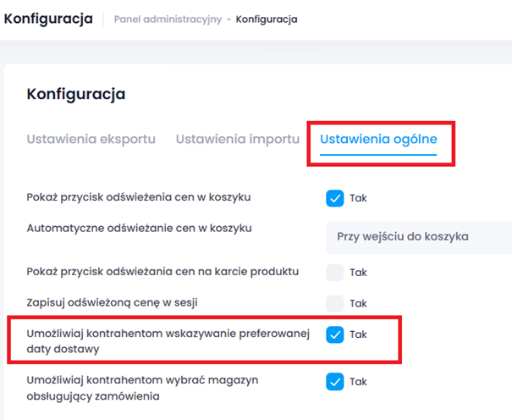The width and height of the screenshot is (512, 420).
Task: Click the 'Automatyczne odświeżanie cen w koszyku' label
Action: [140, 228]
